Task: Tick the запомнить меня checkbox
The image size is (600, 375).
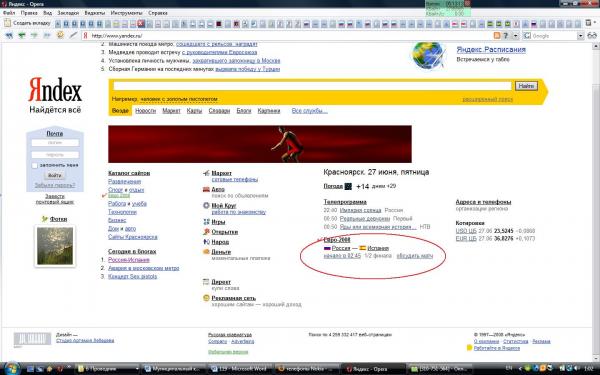Action: (34, 165)
